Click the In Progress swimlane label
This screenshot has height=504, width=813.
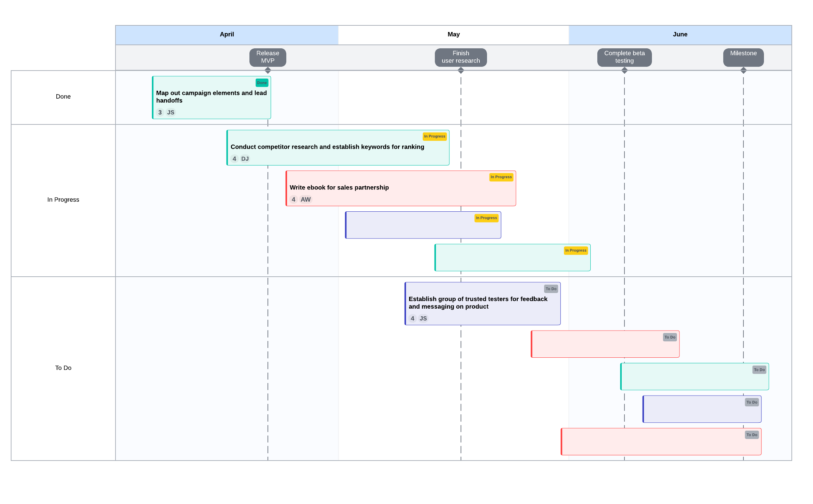point(63,200)
